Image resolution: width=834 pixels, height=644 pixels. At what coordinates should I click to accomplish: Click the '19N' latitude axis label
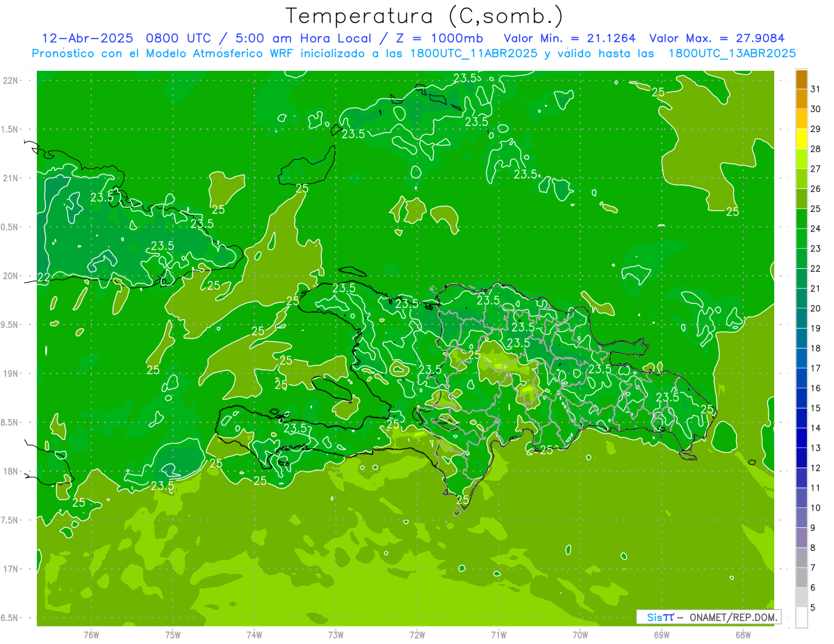[10, 373]
